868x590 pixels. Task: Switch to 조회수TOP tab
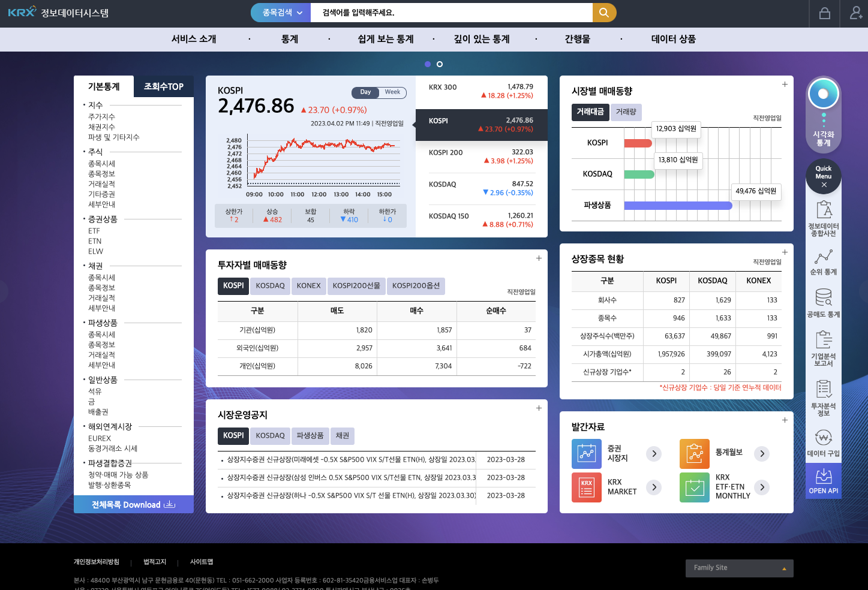(164, 86)
